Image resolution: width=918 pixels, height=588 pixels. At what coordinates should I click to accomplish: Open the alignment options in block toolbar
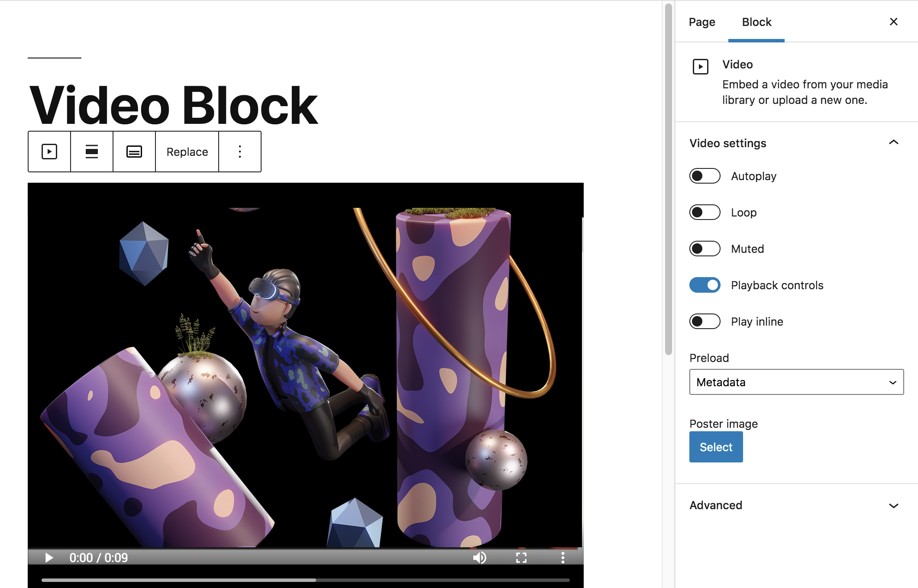tap(92, 152)
